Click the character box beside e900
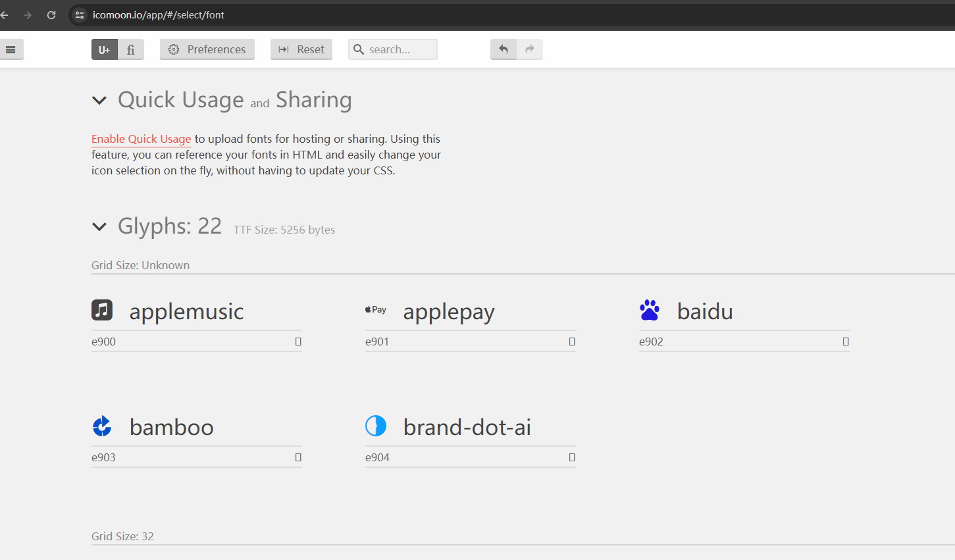Screen dimensions: 955x560 pyautogui.click(x=298, y=342)
